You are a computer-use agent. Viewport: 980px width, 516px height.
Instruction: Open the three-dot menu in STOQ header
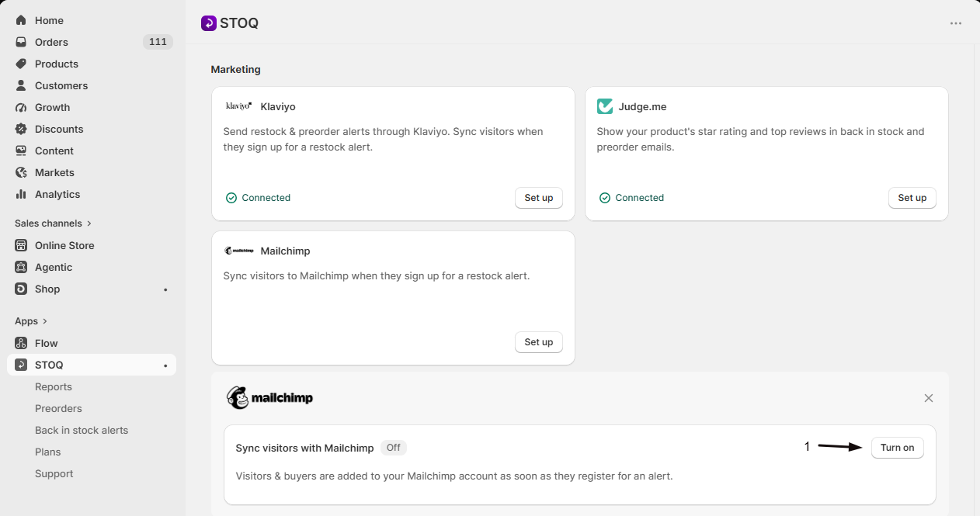[x=956, y=23]
